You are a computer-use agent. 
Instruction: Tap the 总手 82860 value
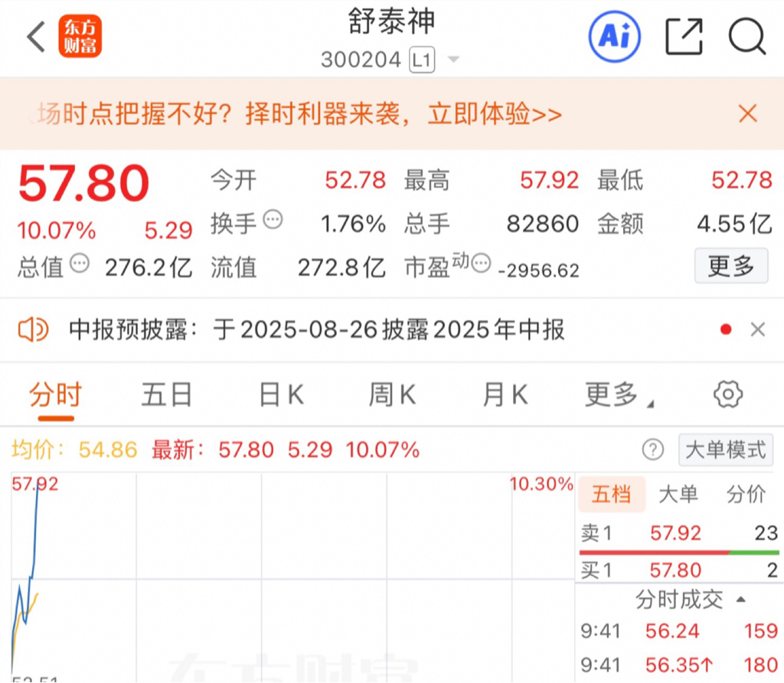[543, 224]
